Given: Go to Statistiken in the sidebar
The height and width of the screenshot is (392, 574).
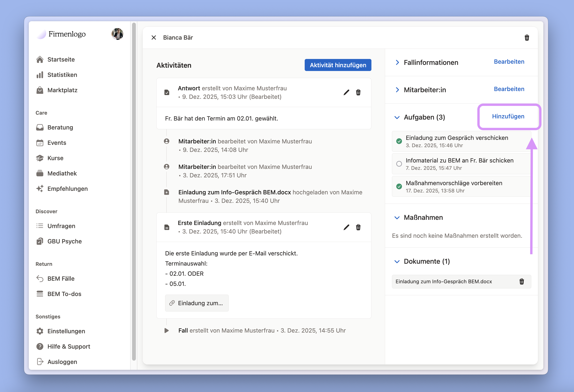Looking at the screenshot, I should point(62,75).
